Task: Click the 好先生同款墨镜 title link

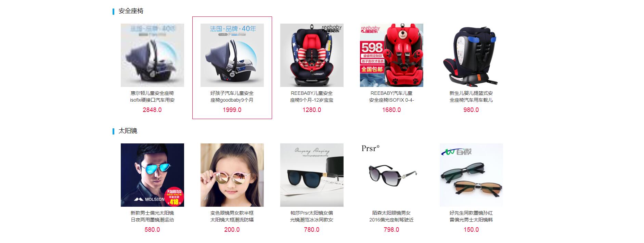Action: click(471, 216)
